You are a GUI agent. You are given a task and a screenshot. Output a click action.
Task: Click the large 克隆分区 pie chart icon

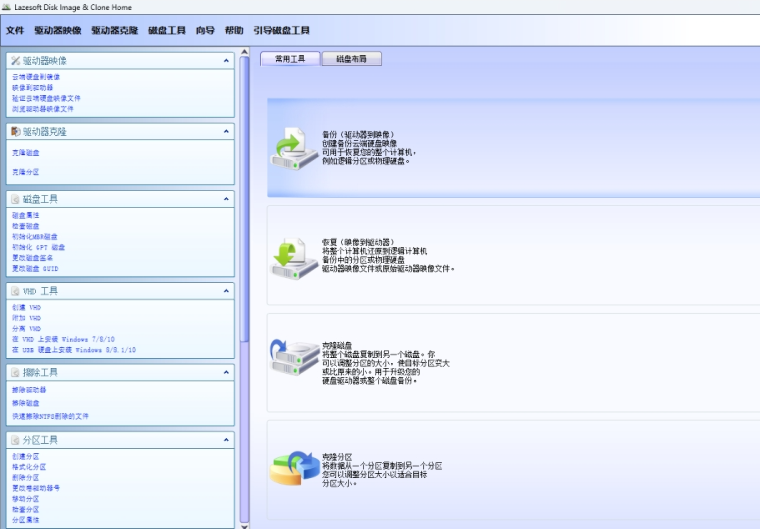[x=294, y=468]
